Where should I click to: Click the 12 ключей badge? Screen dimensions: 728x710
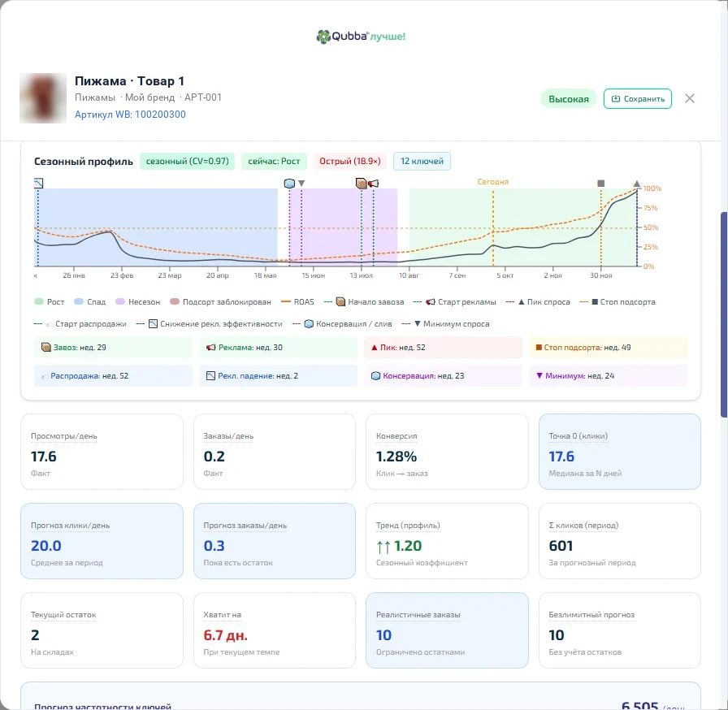pos(422,161)
